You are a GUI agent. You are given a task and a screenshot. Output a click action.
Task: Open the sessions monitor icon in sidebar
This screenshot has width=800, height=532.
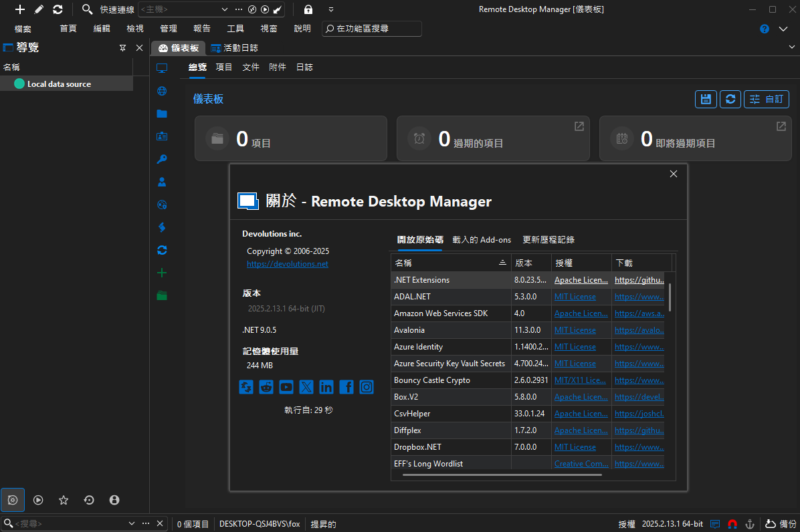point(162,68)
